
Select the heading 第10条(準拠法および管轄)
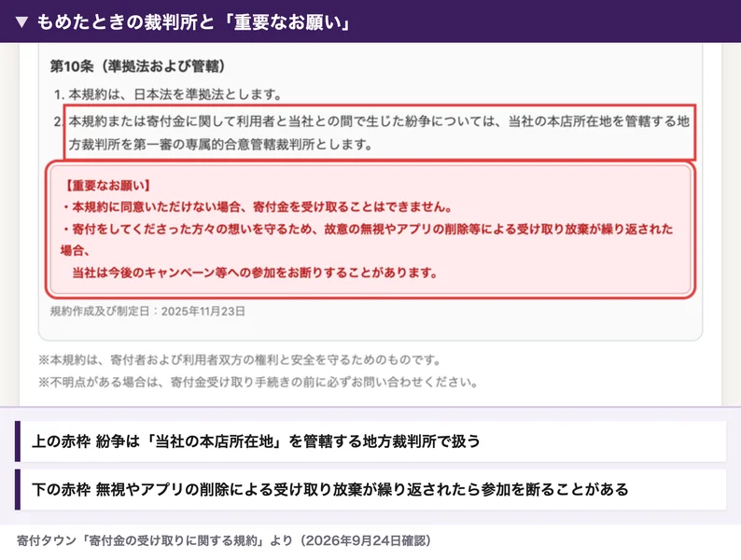coord(137,66)
